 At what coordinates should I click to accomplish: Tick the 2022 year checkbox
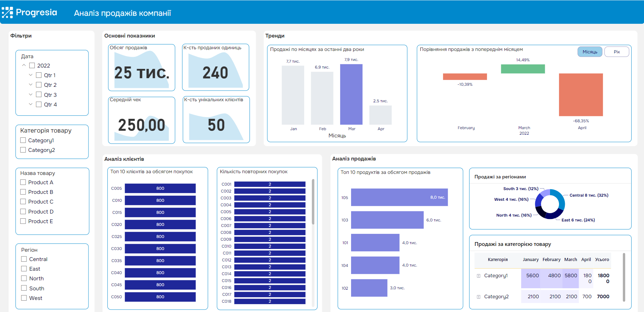coord(32,65)
